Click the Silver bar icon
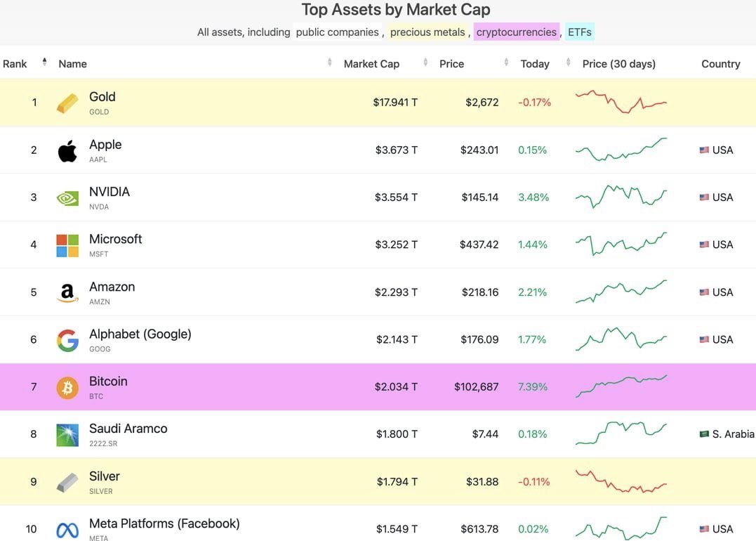Screen dimensions: 756x541 tap(67, 482)
